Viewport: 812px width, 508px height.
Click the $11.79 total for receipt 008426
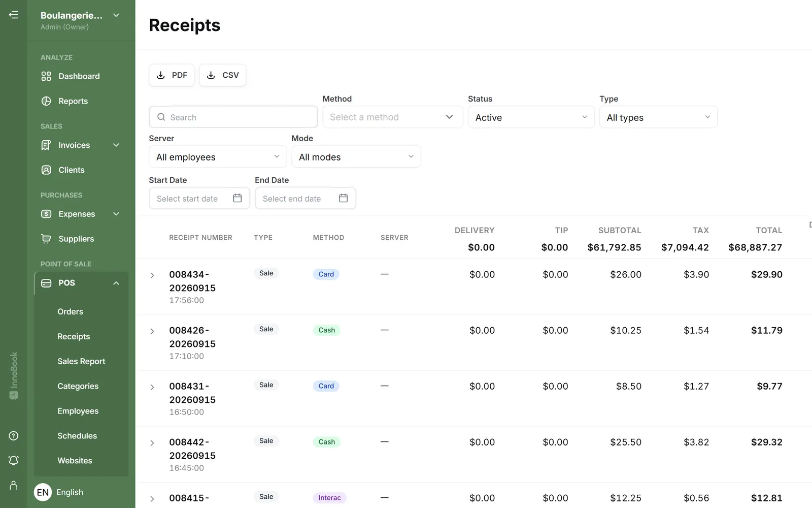click(x=767, y=330)
